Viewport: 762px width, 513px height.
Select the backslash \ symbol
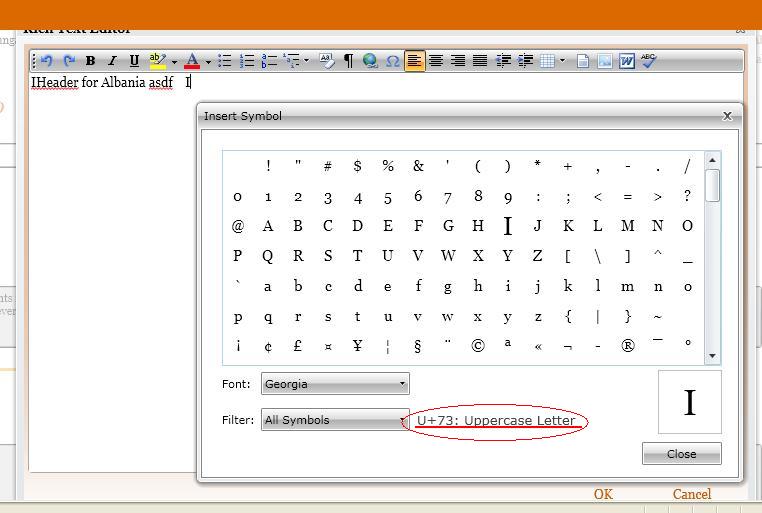597,256
